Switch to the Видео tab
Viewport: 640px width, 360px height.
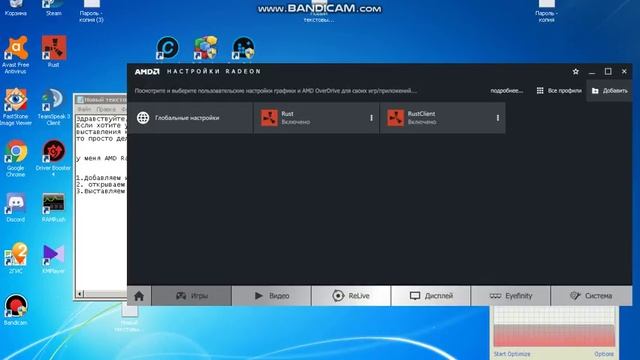pyautogui.click(x=271, y=296)
